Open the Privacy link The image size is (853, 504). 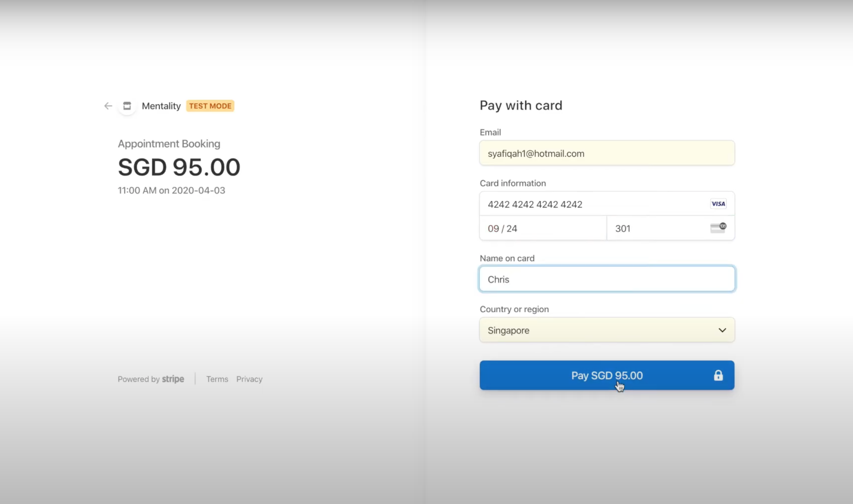pyautogui.click(x=249, y=379)
